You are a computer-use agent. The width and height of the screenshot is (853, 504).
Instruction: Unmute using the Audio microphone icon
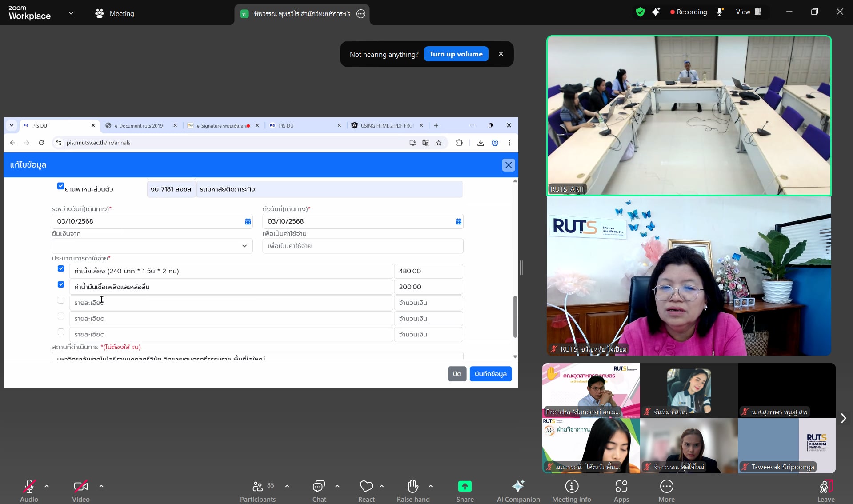[29, 487]
